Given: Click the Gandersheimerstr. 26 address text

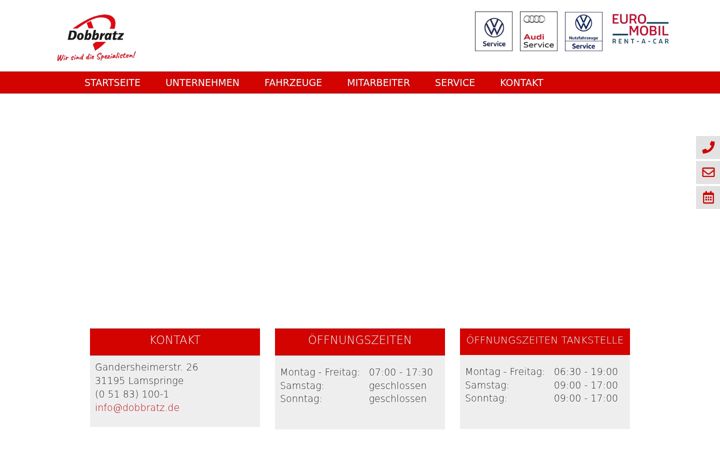Looking at the screenshot, I should [146, 367].
